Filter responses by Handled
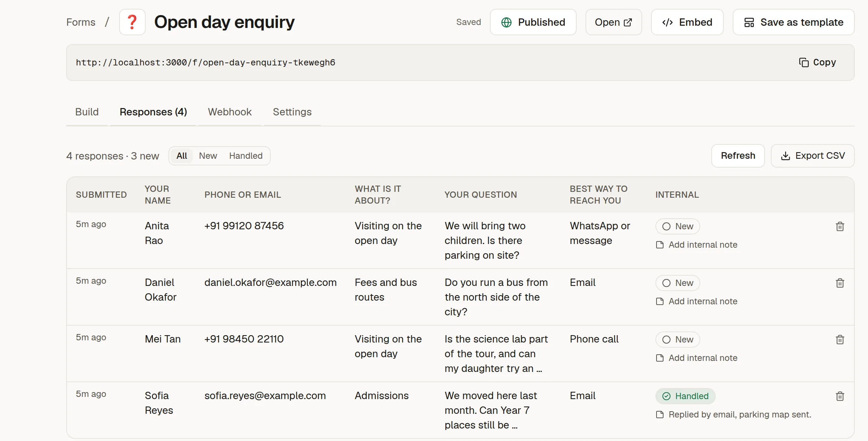 pyautogui.click(x=246, y=156)
